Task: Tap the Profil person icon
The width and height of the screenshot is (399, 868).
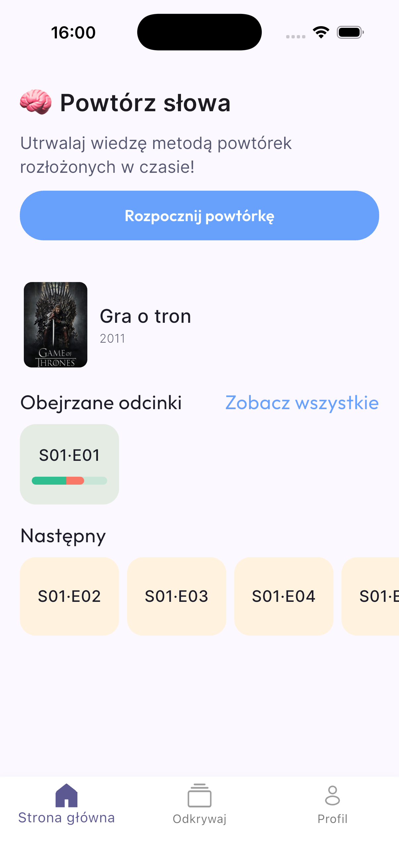Action: click(332, 796)
